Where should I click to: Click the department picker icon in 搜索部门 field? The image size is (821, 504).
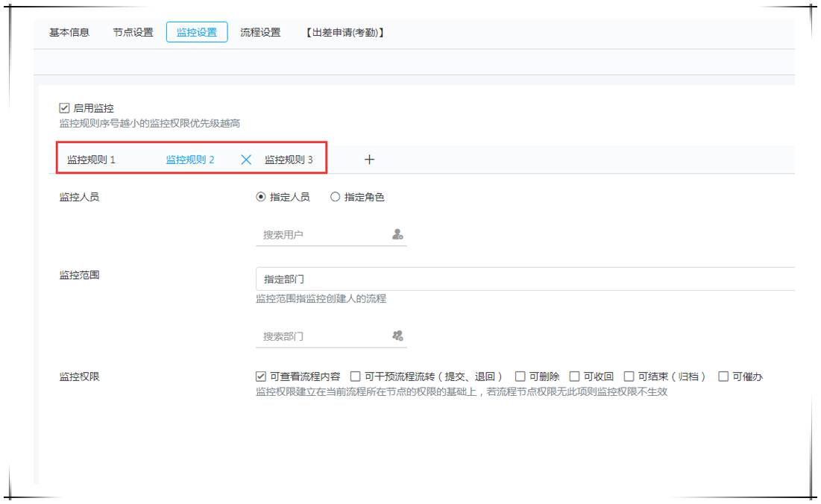[397, 336]
